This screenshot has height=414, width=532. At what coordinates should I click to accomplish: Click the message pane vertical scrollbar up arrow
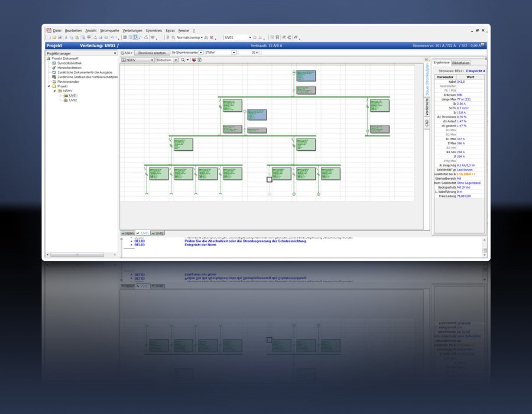[x=485, y=240]
